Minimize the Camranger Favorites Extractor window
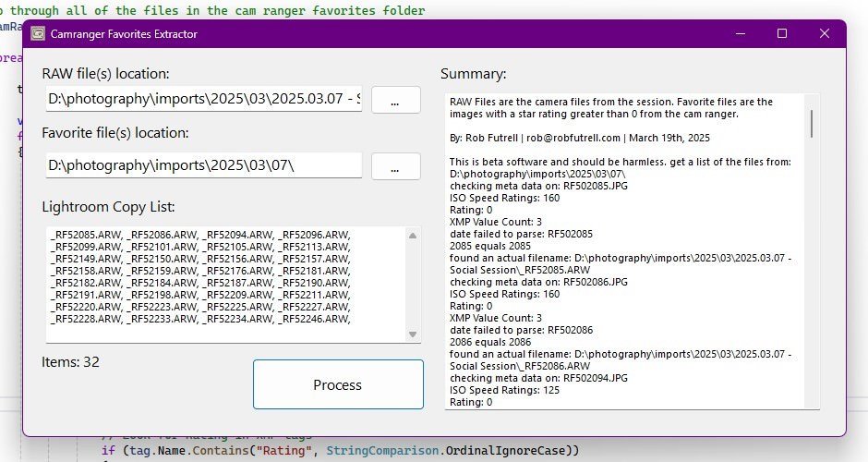This screenshot has width=868, height=462. point(741,33)
